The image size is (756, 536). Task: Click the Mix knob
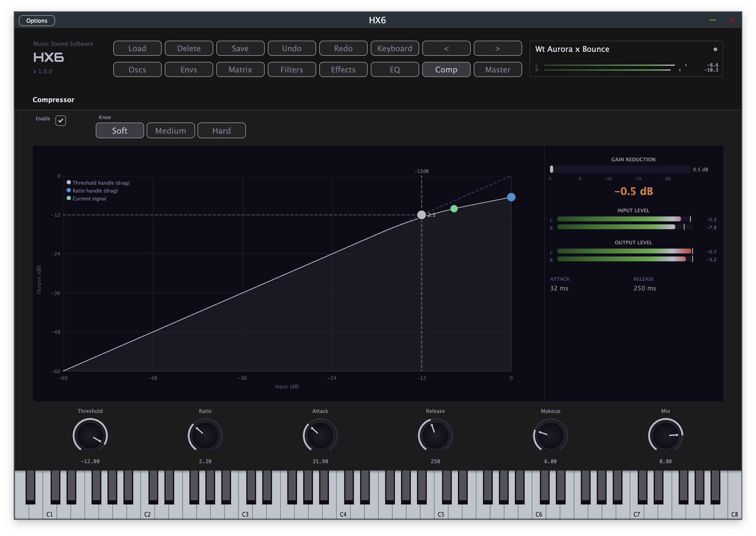pos(665,435)
